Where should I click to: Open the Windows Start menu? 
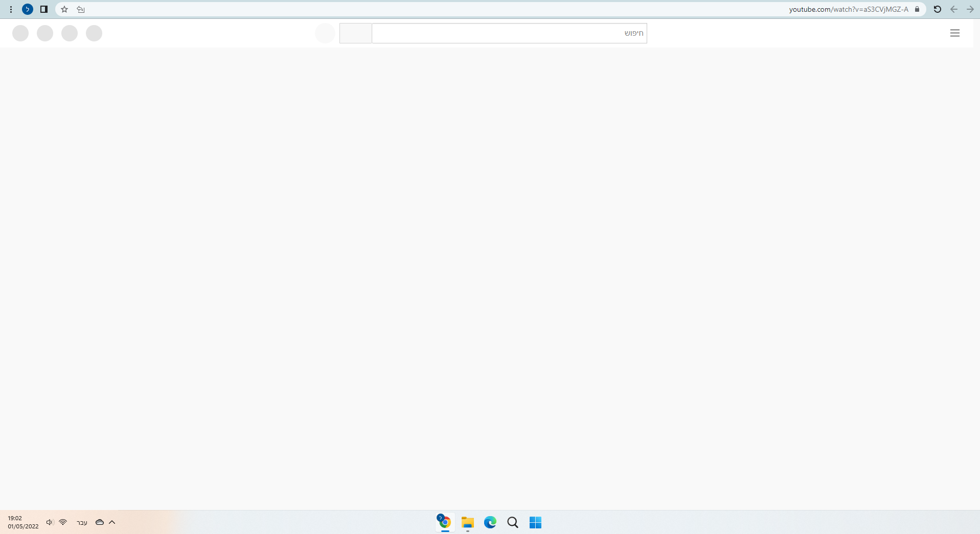[535, 522]
